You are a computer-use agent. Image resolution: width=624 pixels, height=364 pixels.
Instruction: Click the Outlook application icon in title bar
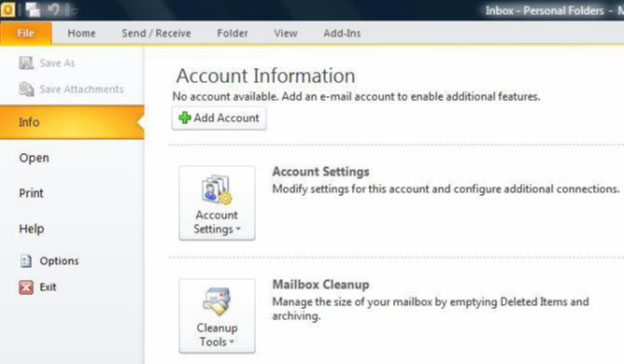[8, 10]
